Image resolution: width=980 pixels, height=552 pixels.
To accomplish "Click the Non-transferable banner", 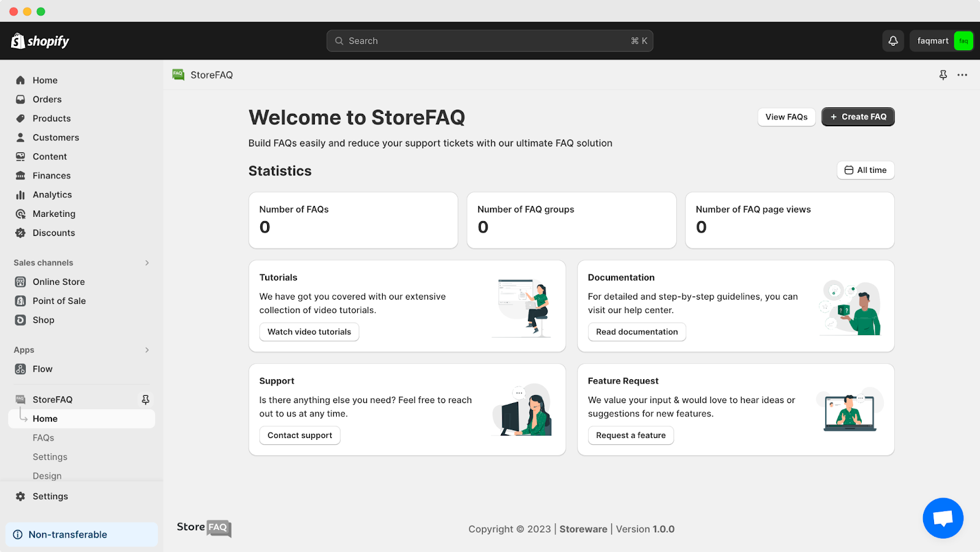I will tap(81, 534).
